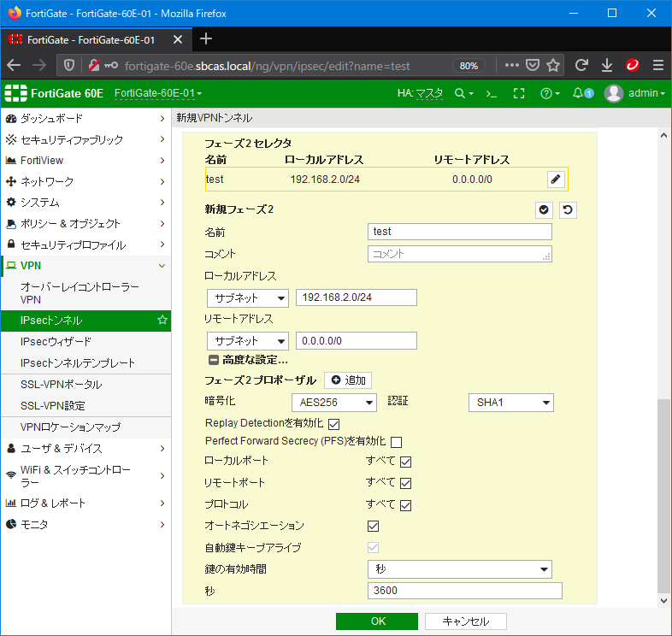Open the 鍵の有効時間 dropdown

click(460, 569)
